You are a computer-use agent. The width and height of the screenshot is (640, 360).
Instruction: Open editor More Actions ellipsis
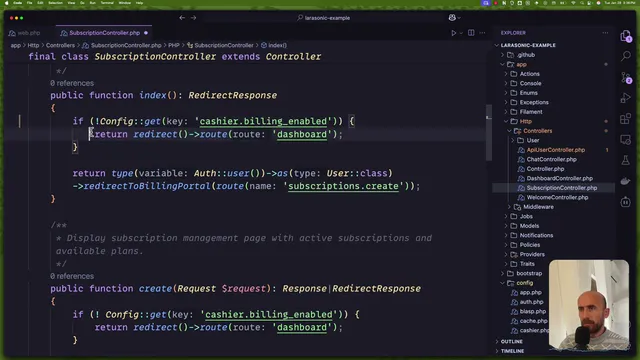482,33
